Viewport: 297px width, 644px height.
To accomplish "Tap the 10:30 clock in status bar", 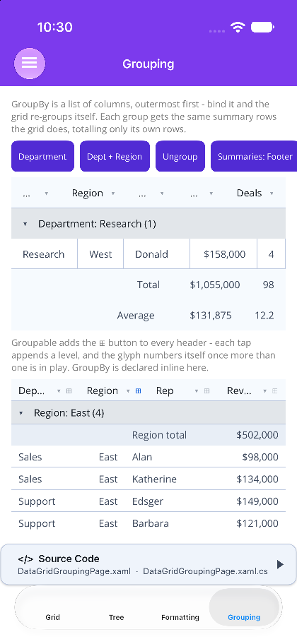I will pyautogui.click(x=54, y=27).
